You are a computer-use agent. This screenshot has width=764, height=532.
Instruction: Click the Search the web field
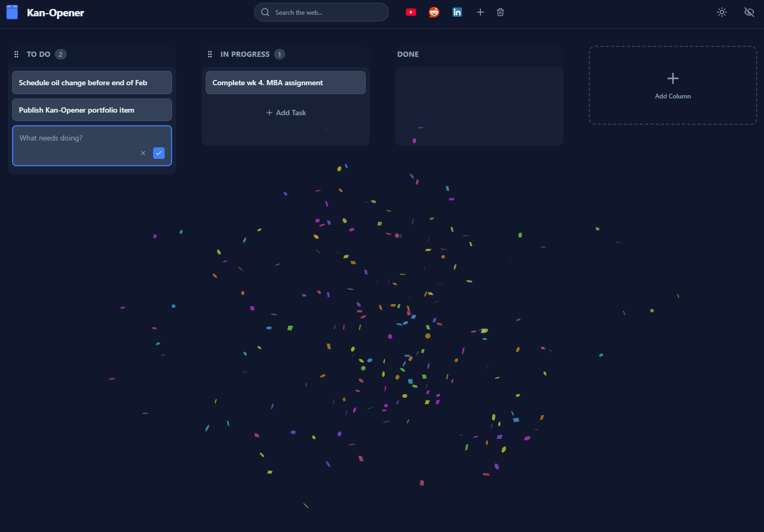tap(321, 12)
